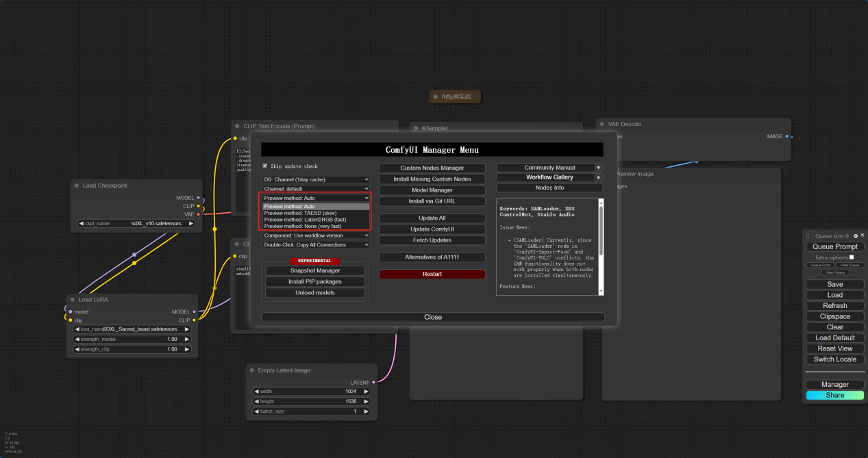868x458 pixels.
Task: Click View Queue button
Action: point(850,265)
